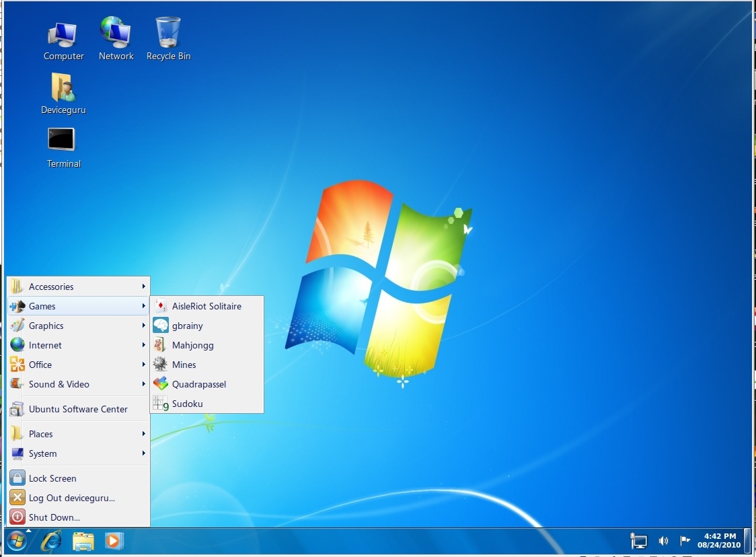
Task: Expand the Sound & Video submenu arrow
Action: click(x=143, y=384)
